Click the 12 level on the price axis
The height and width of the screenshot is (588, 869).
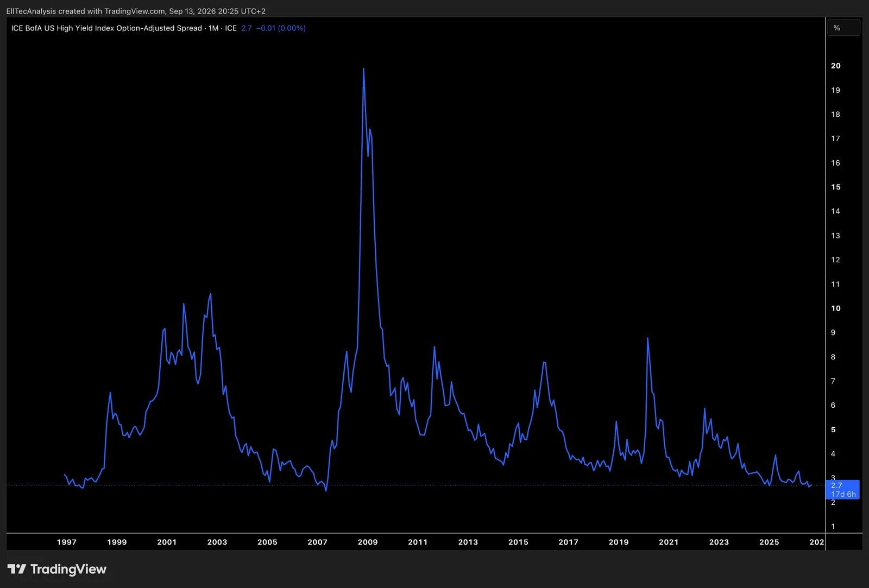click(836, 260)
